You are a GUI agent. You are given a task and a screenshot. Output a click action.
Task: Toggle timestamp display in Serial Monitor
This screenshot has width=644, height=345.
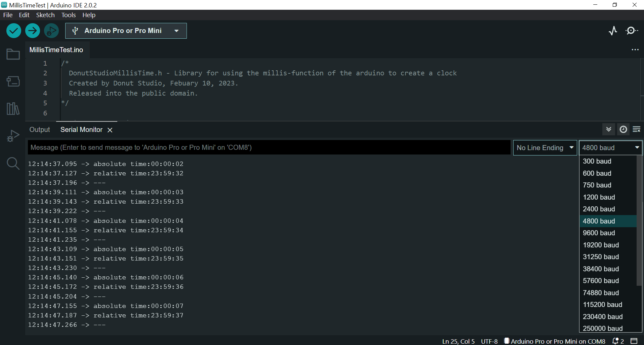623,129
